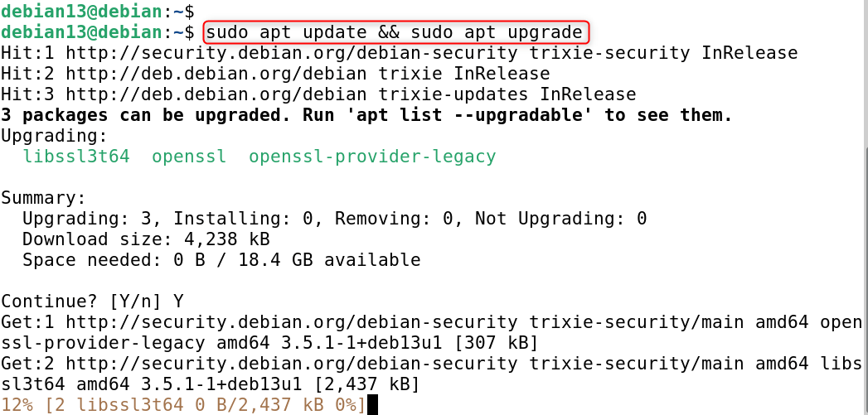This screenshot has width=868, height=415.
Task: Select the green openssl-provider-legacy package name
Action: click(x=372, y=157)
